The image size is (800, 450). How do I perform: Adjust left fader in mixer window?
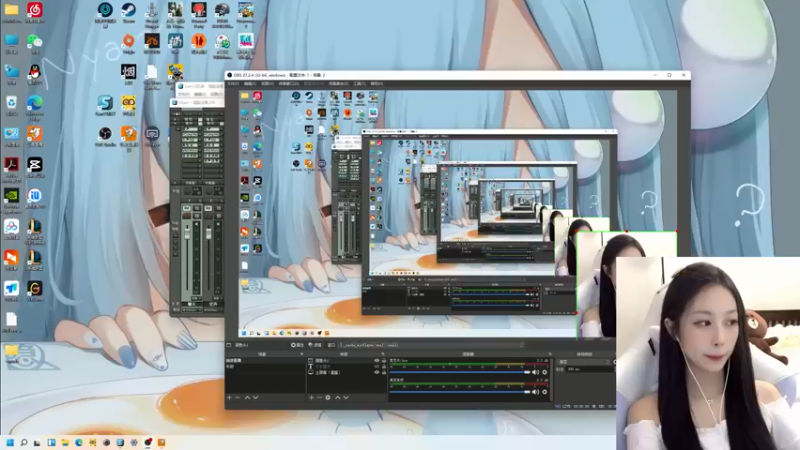pyautogui.click(x=187, y=234)
